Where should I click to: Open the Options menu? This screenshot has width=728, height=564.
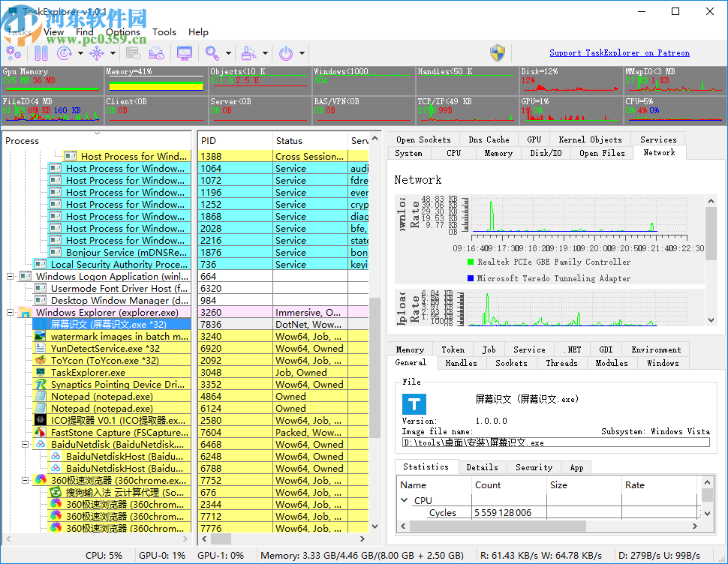point(123,32)
